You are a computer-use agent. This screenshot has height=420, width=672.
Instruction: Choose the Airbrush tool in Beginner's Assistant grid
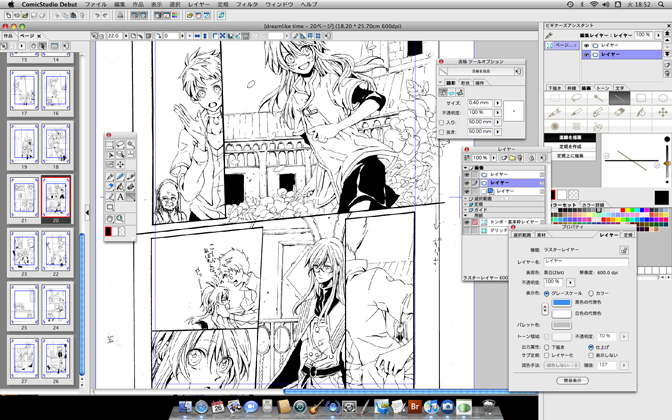[555, 126]
